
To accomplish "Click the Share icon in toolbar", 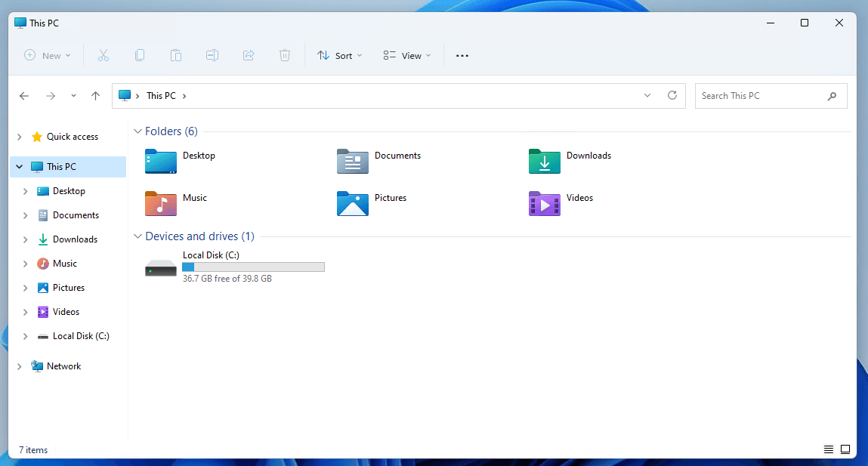I will [x=249, y=55].
